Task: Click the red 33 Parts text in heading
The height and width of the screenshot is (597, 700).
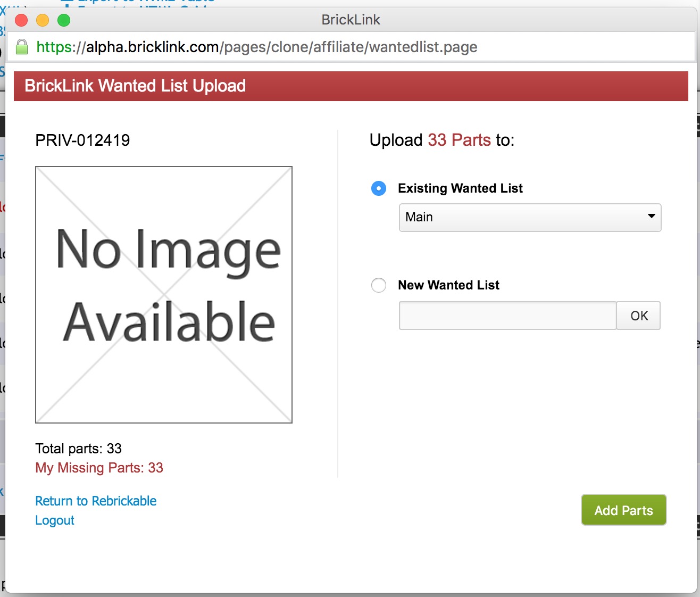Action: coord(459,140)
